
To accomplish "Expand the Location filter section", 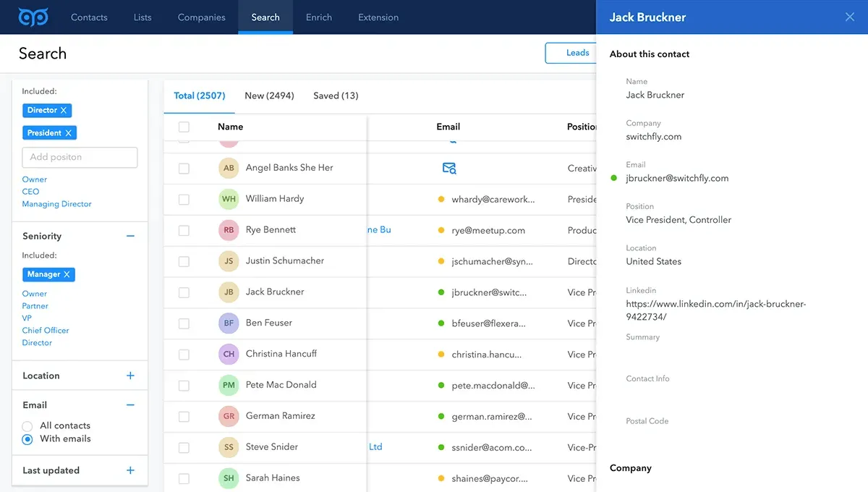I will click(130, 376).
